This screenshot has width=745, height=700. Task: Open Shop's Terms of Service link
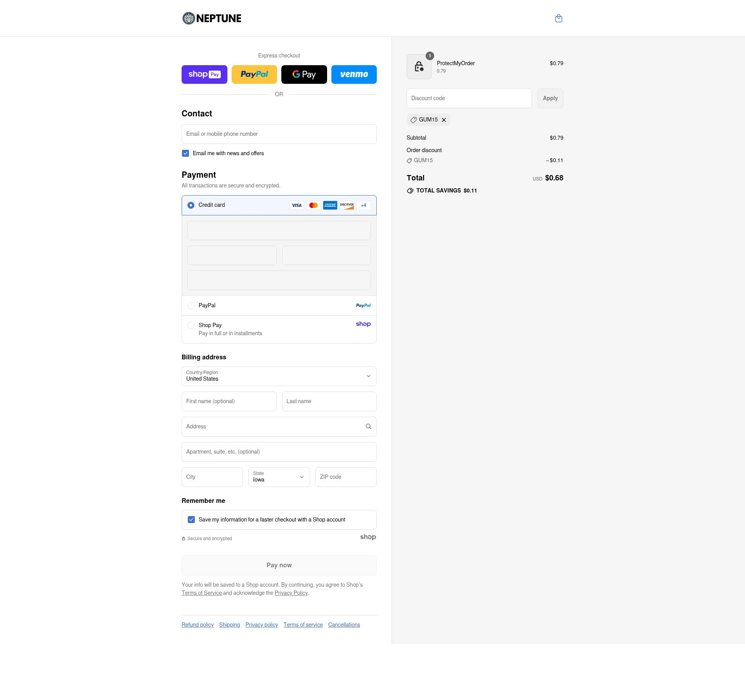[x=202, y=593]
